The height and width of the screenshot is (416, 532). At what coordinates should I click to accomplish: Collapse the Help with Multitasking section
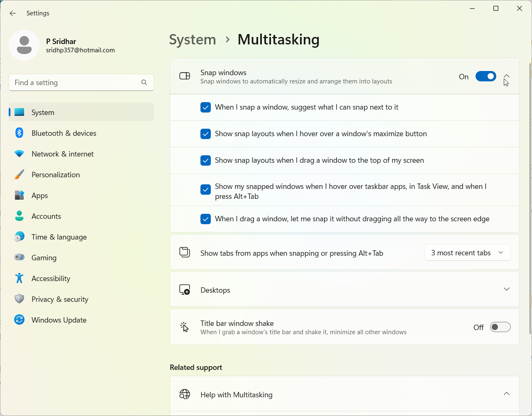(x=507, y=394)
